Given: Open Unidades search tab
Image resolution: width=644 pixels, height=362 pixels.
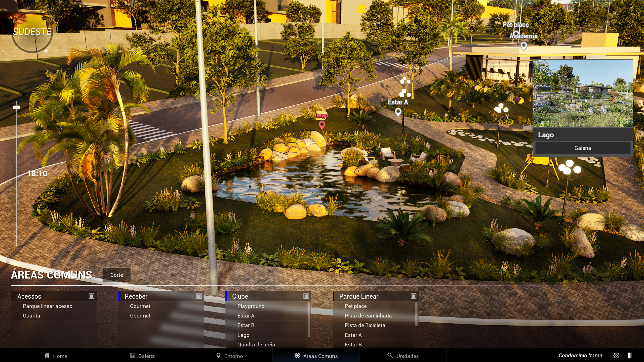Looking at the screenshot, I should [403, 356].
